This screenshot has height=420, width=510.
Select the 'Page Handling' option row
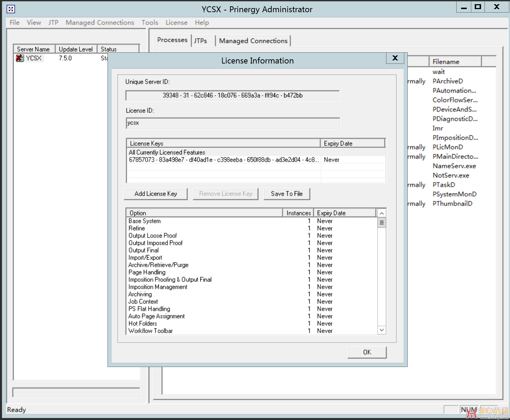point(252,272)
